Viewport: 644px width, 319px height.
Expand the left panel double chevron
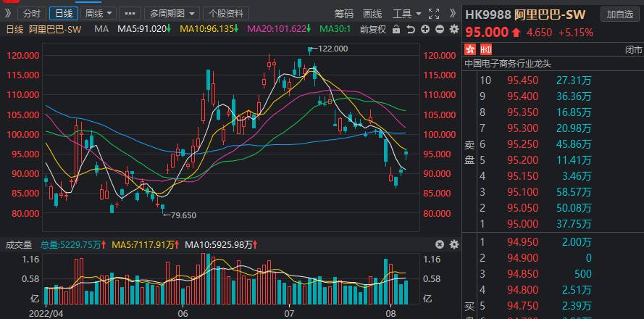coord(8,14)
